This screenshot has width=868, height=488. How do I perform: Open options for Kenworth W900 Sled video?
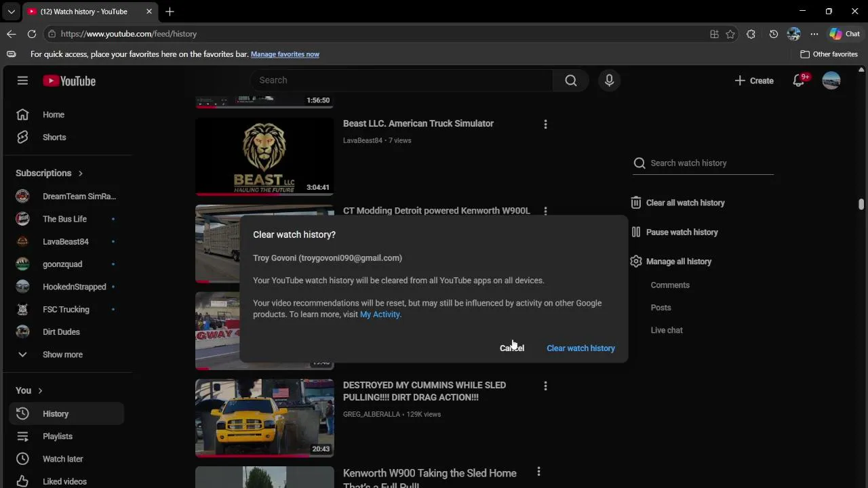[x=538, y=471]
